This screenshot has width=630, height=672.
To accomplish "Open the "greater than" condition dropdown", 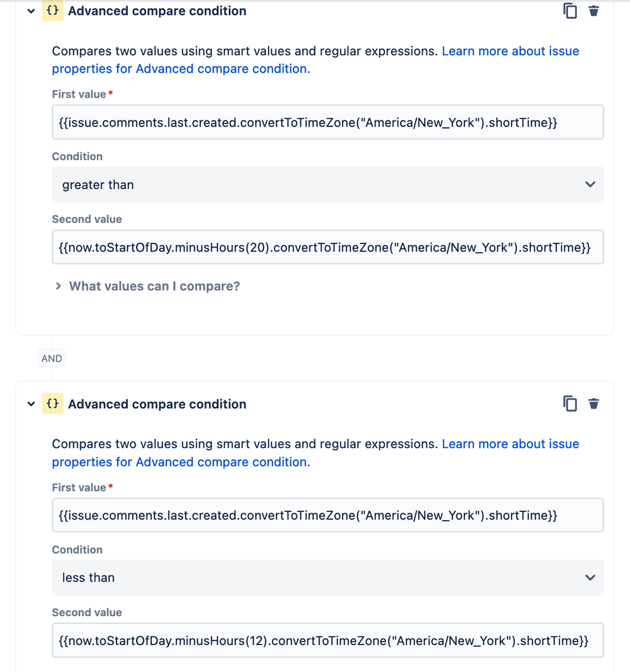I will [x=328, y=184].
